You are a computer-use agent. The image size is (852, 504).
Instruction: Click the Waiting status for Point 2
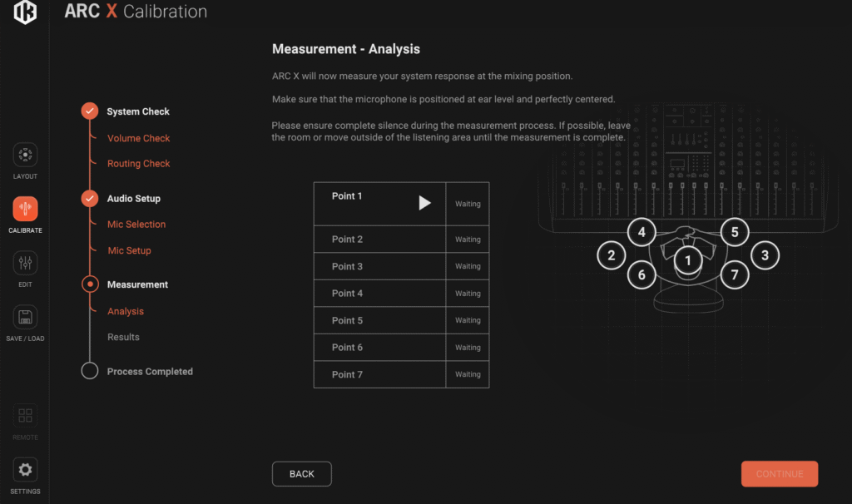pyautogui.click(x=468, y=239)
